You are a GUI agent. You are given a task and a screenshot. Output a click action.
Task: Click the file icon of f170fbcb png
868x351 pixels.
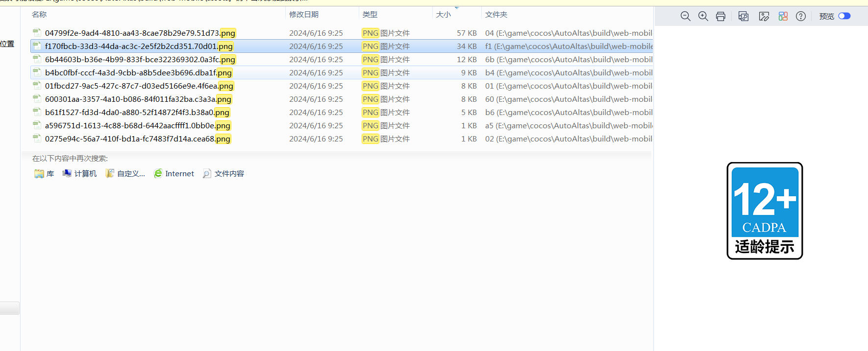37,46
